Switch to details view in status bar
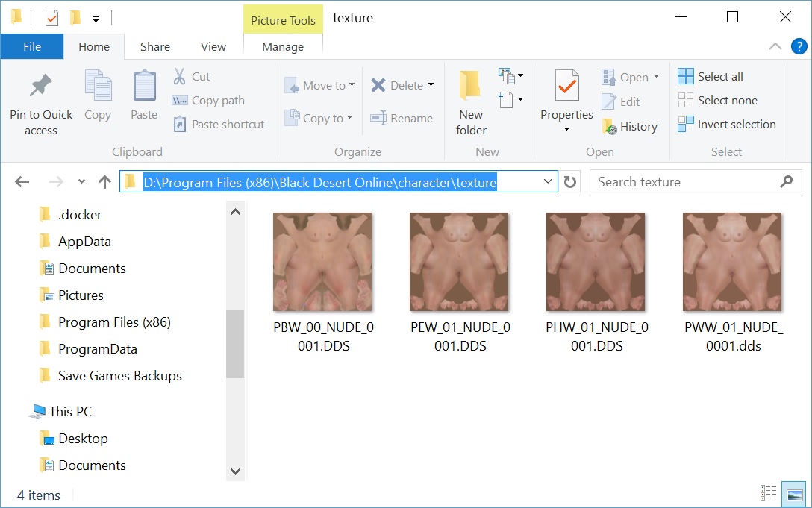812x508 pixels. pos(769,492)
